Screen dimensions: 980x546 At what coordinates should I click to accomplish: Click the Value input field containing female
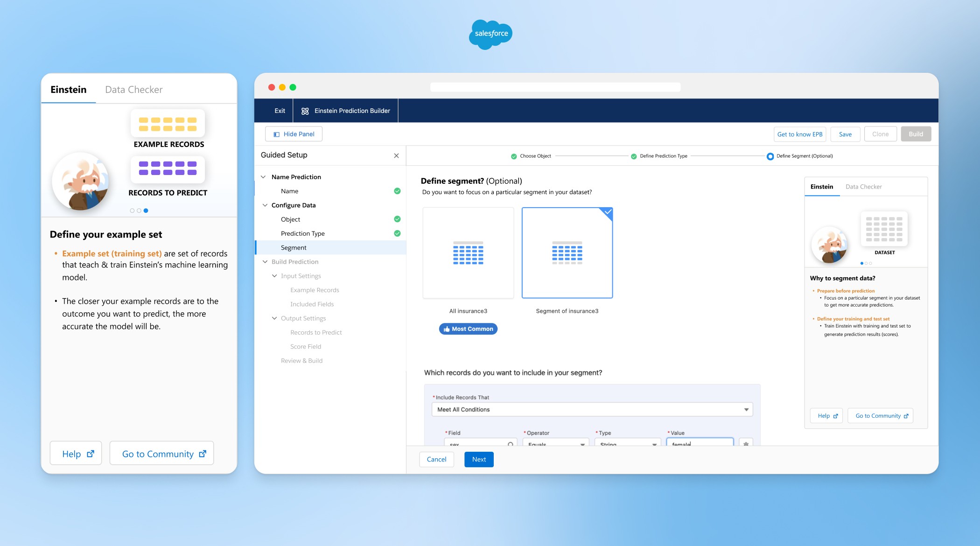(699, 443)
